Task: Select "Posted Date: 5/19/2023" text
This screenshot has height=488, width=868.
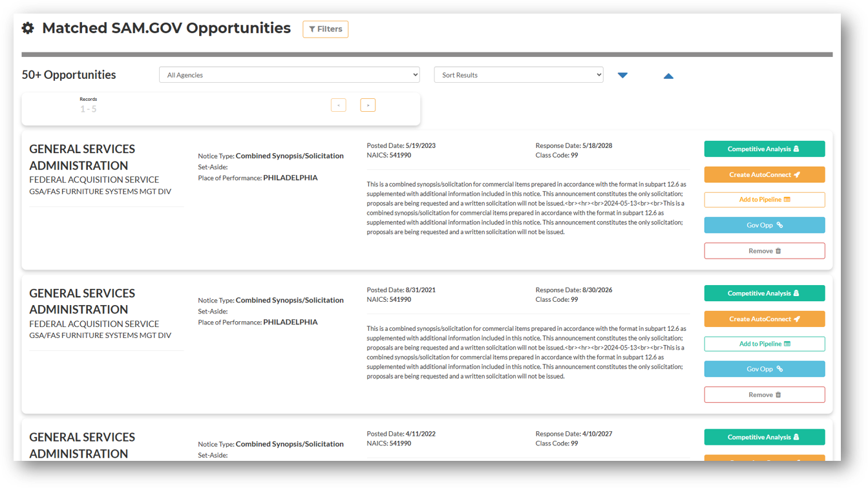Action: 401,145
